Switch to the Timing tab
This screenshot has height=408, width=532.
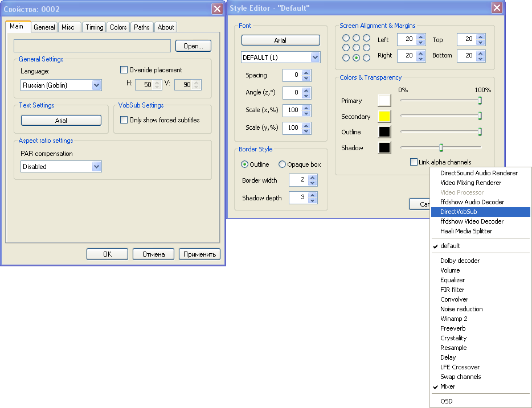[x=95, y=27]
